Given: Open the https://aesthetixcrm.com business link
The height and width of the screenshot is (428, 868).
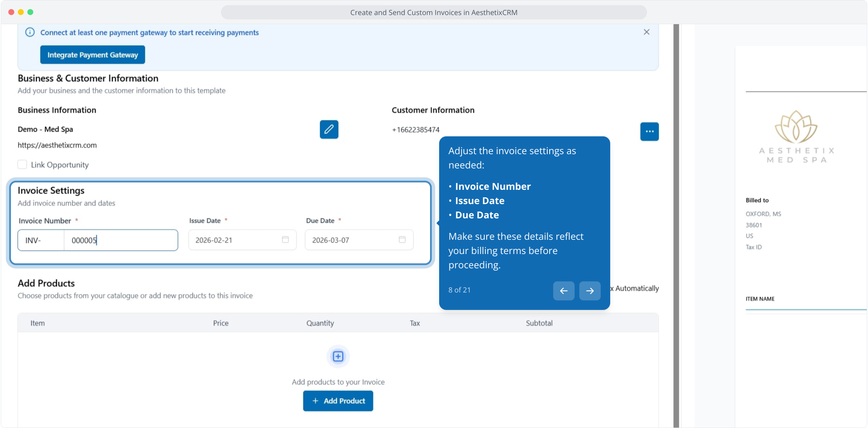Looking at the screenshot, I should [57, 145].
